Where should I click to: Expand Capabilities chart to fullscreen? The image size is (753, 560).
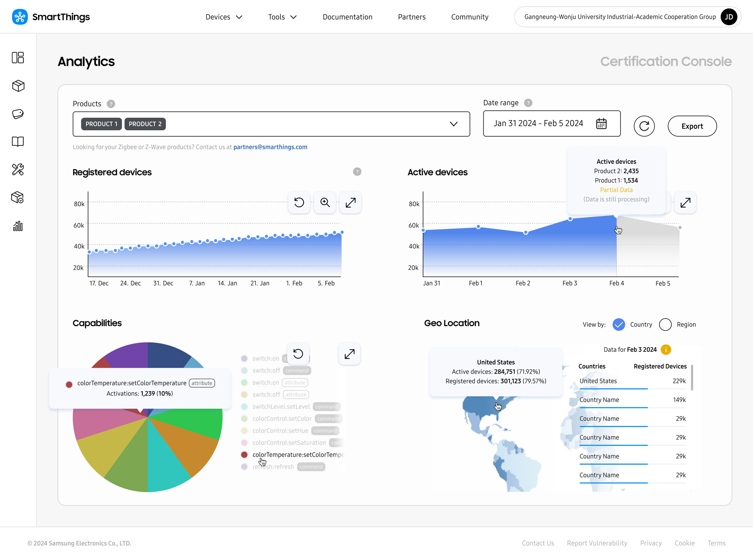click(x=349, y=354)
